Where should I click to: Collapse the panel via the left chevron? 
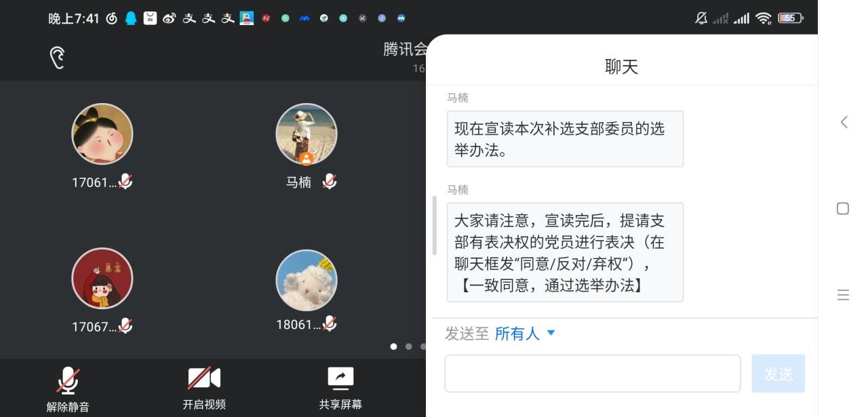tap(843, 122)
